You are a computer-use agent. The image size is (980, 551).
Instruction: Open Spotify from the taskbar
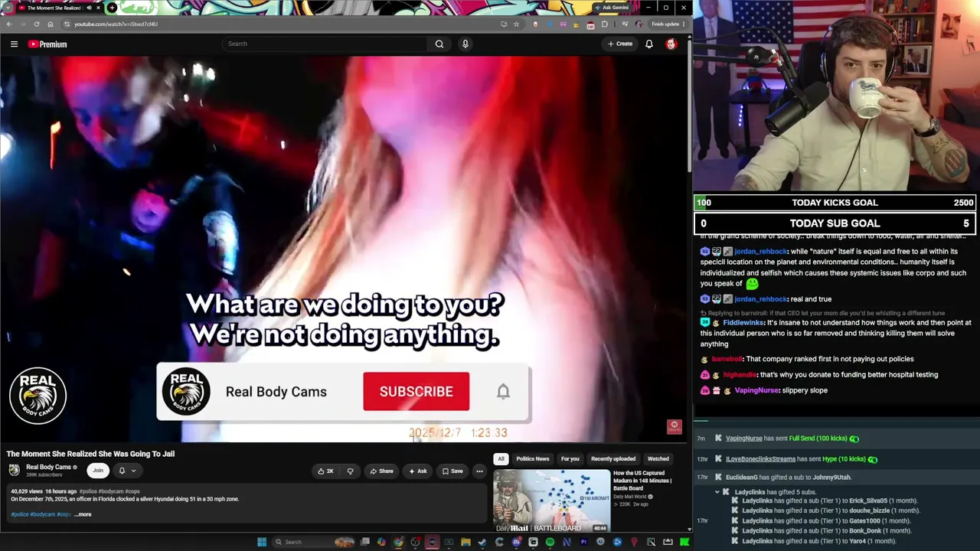(550, 542)
